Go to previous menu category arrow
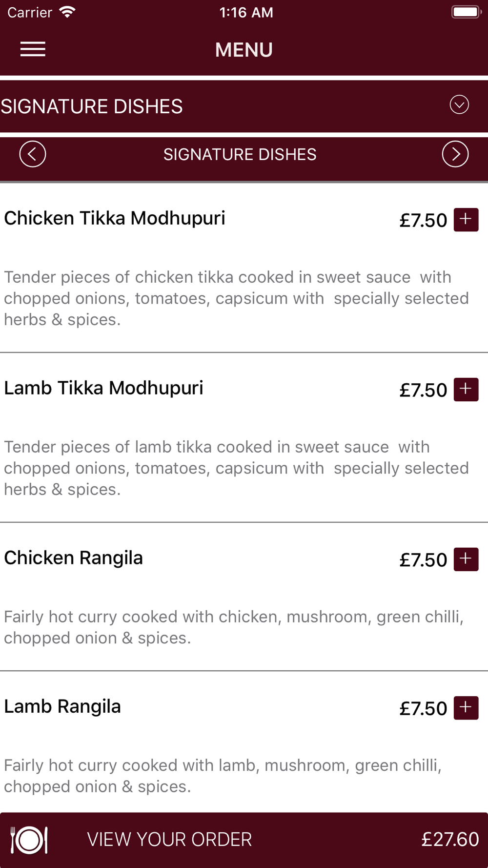 tap(33, 154)
